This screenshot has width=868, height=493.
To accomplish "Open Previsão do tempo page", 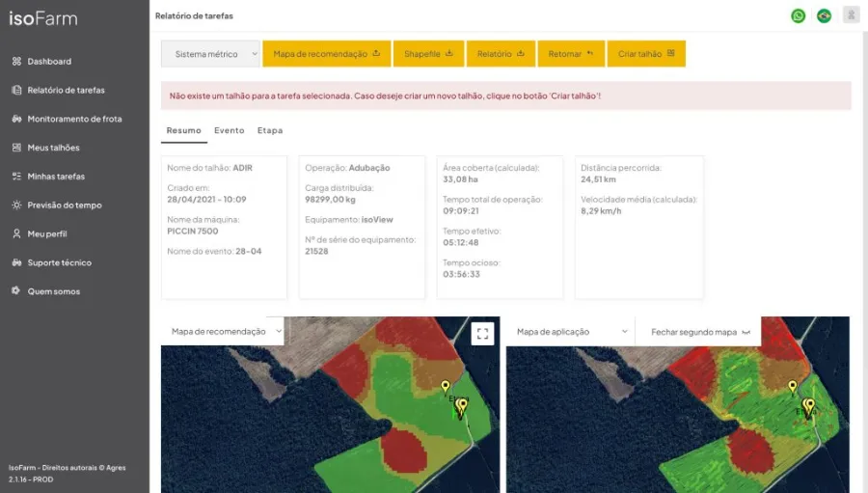I will click(x=65, y=205).
